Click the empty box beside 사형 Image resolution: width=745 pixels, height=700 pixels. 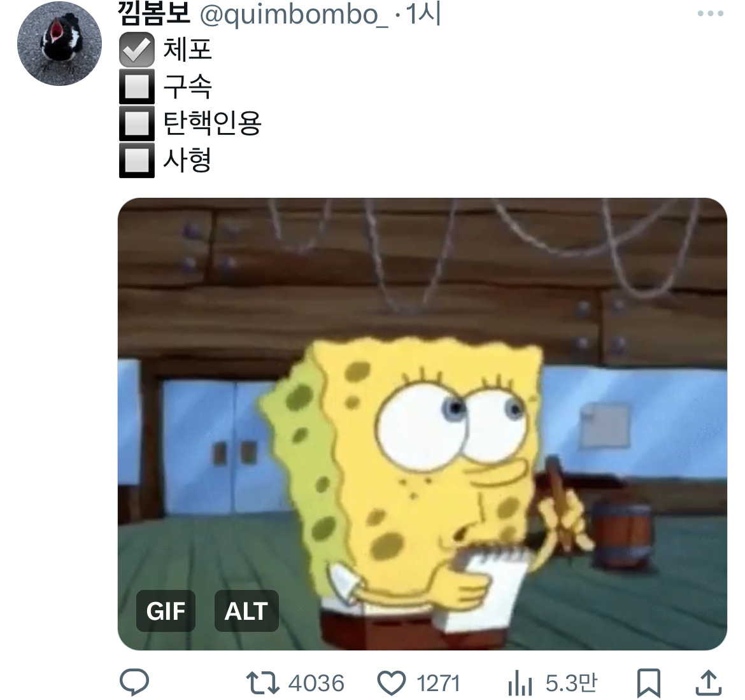pos(137,160)
